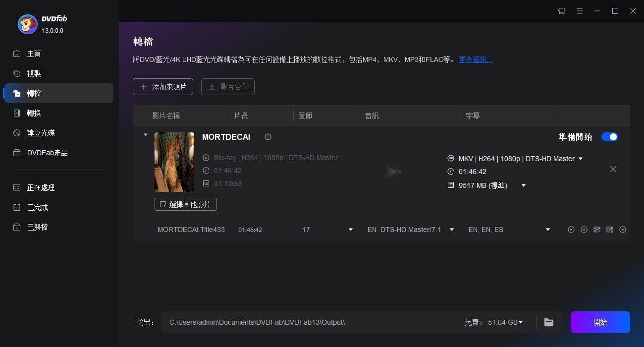Image resolution: width=644 pixels, height=347 pixels.
Task: Remove the MORTDECAI task with the X
Action: pyautogui.click(x=613, y=169)
